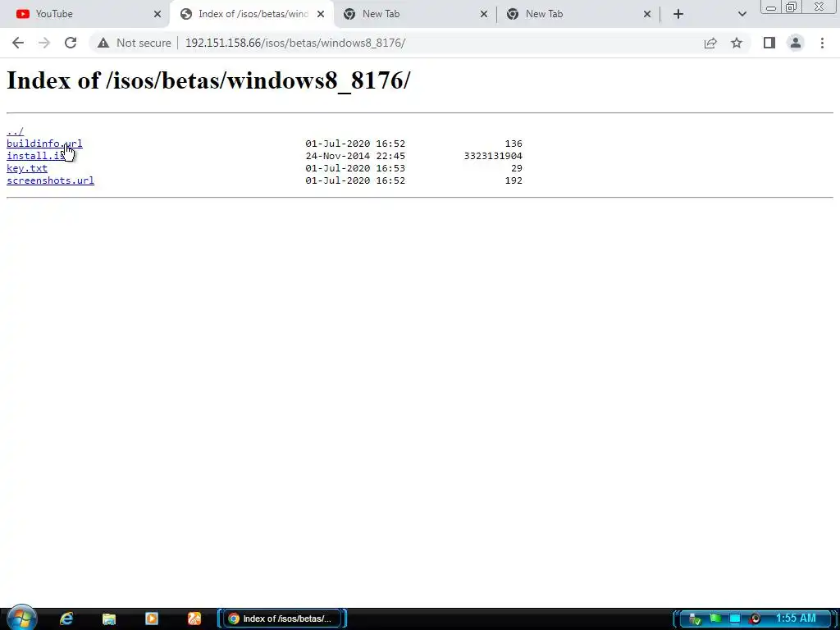
Task: Click the date 01-Jul-2020 16:53
Action: pyautogui.click(x=355, y=168)
